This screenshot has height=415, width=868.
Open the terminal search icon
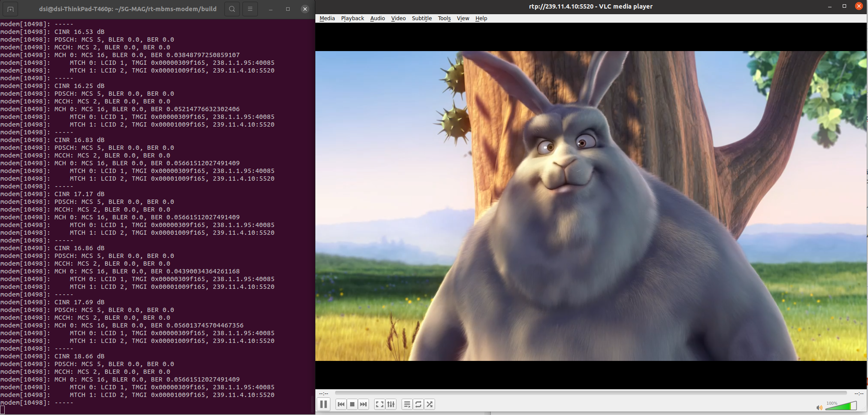coord(232,9)
